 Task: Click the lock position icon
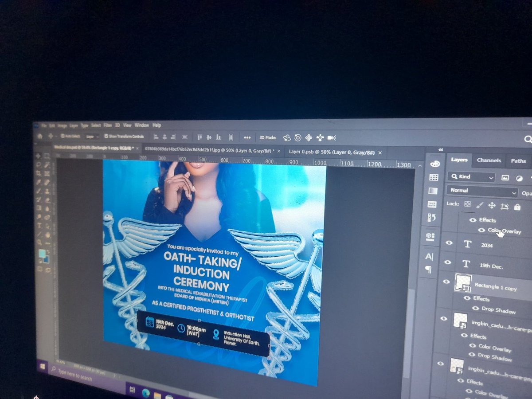tap(492, 205)
